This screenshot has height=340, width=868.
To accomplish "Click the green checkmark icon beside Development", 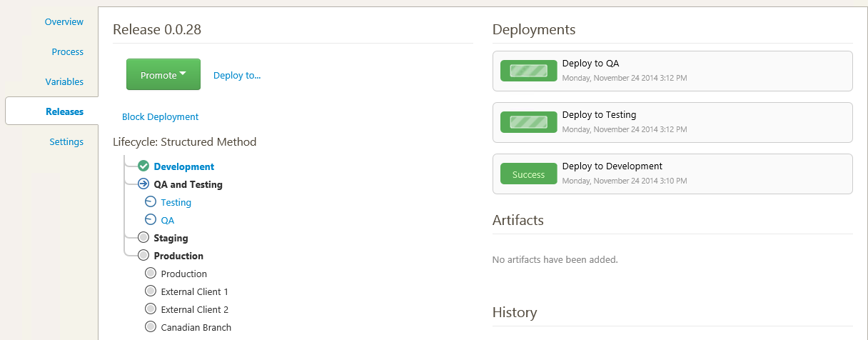I will 143,166.
